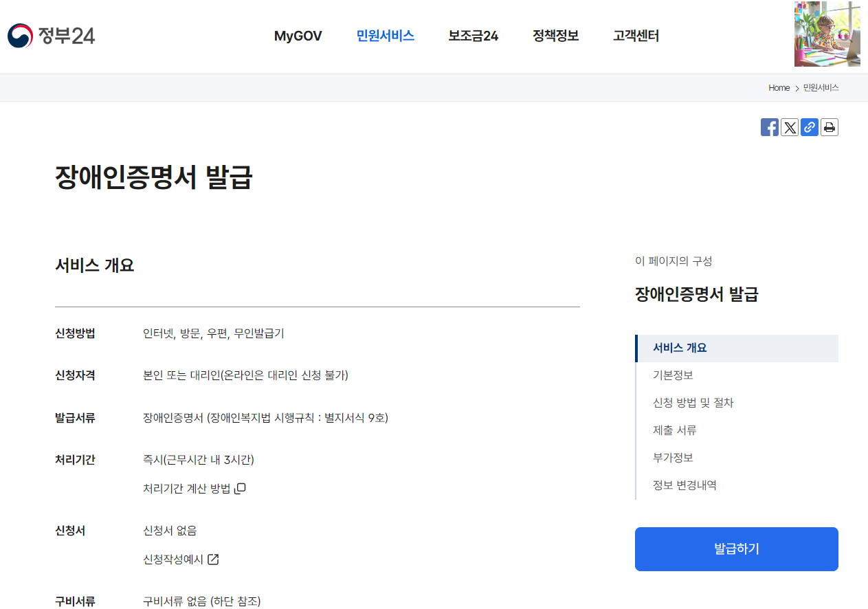
Task: Open the 정책정보 menu
Action: coord(555,36)
